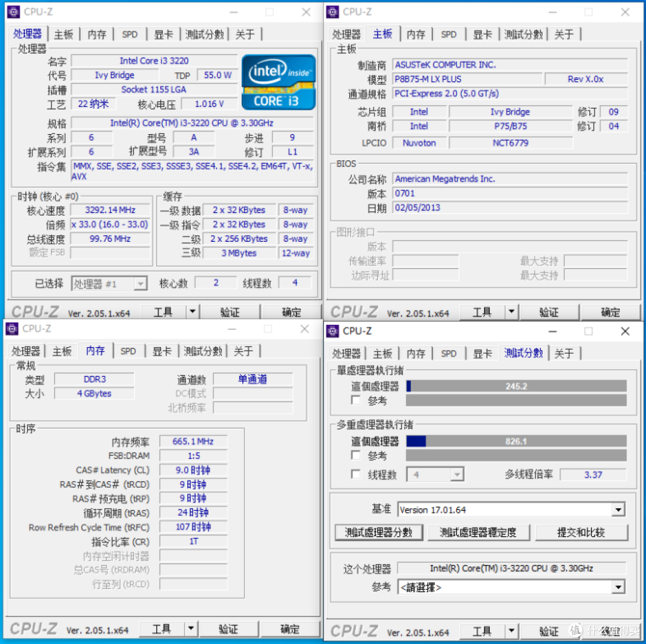The image size is (646, 644).
Task: Minimize the bottom-right CPU-Z window
Action: (x=553, y=331)
